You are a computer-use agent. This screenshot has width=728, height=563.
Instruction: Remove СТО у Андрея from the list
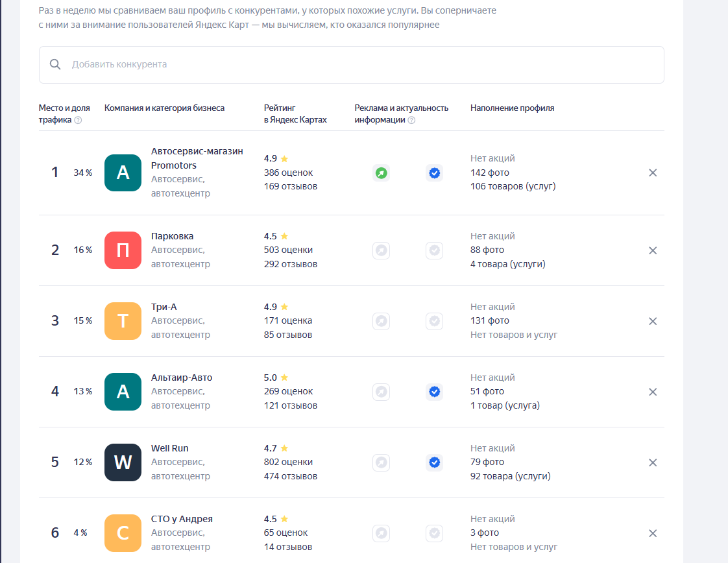pos(653,533)
